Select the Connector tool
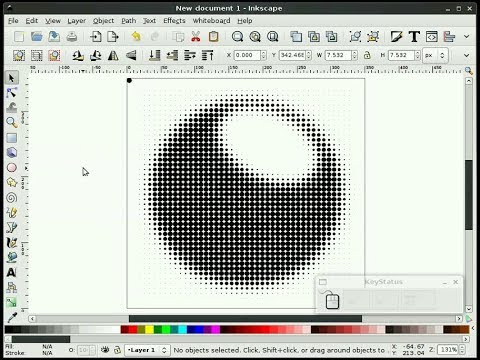 (12, 287)
